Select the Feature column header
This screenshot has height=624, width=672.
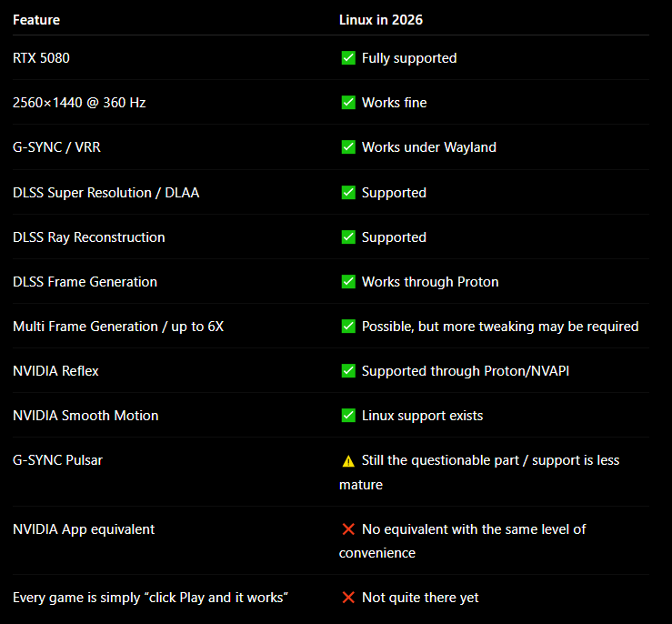point(36,20)
